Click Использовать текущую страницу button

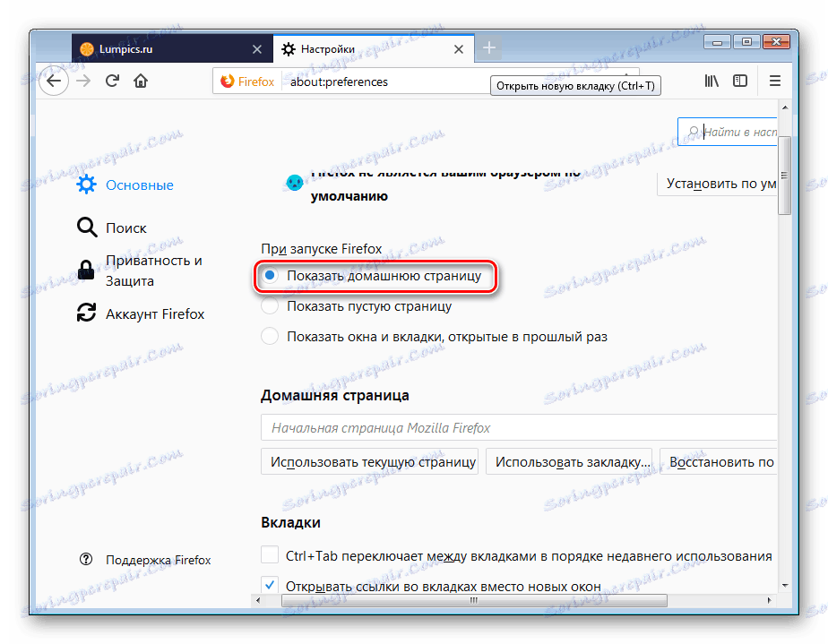369,462
